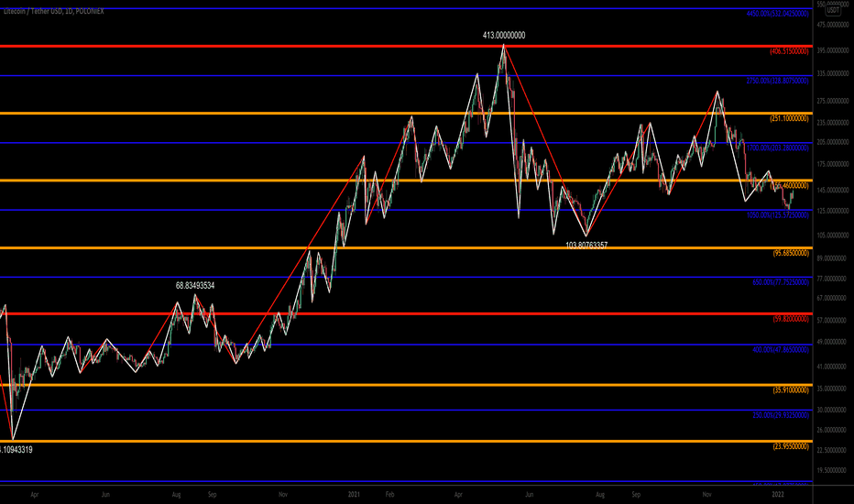Click the 2021 marker on the time axis

(354, 495)
